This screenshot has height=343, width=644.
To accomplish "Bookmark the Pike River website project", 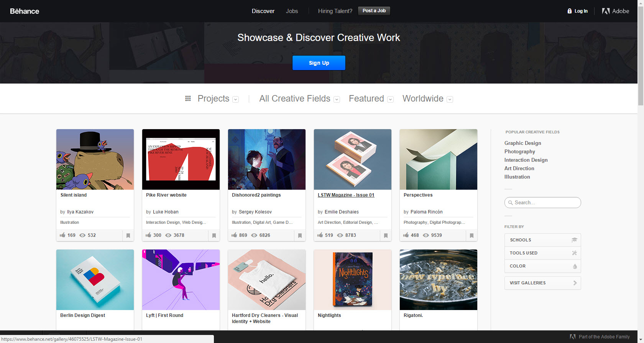I will [x=214, y=236].
